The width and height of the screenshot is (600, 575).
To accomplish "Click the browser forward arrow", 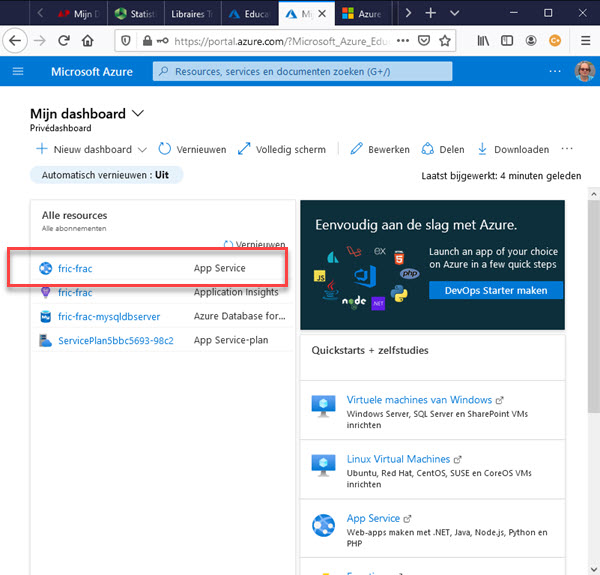I will 39,41.
